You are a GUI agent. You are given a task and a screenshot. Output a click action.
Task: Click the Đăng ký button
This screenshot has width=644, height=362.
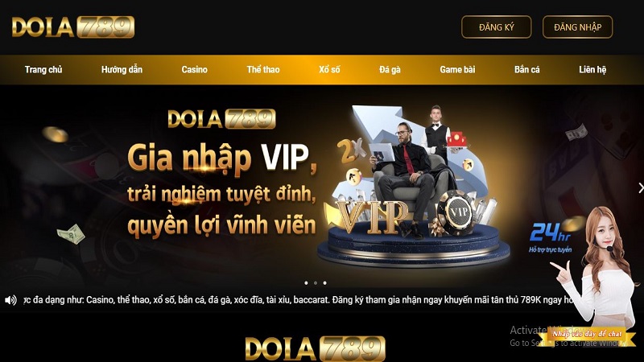coord(496,27)
